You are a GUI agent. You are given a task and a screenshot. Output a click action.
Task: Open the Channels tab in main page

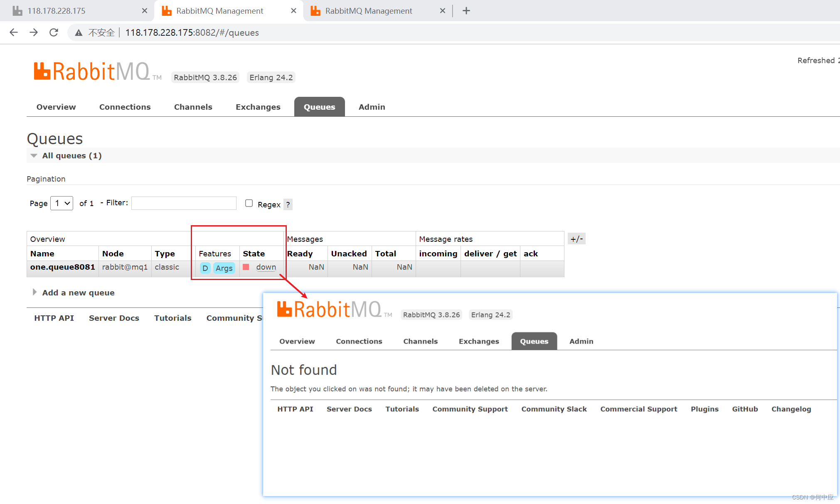point(193,107)
